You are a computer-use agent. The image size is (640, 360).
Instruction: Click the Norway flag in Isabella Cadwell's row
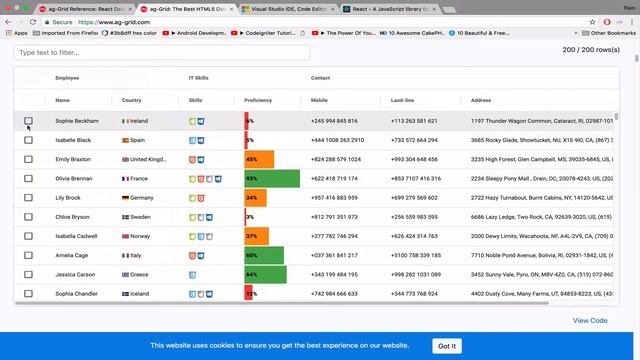point(125,236)
